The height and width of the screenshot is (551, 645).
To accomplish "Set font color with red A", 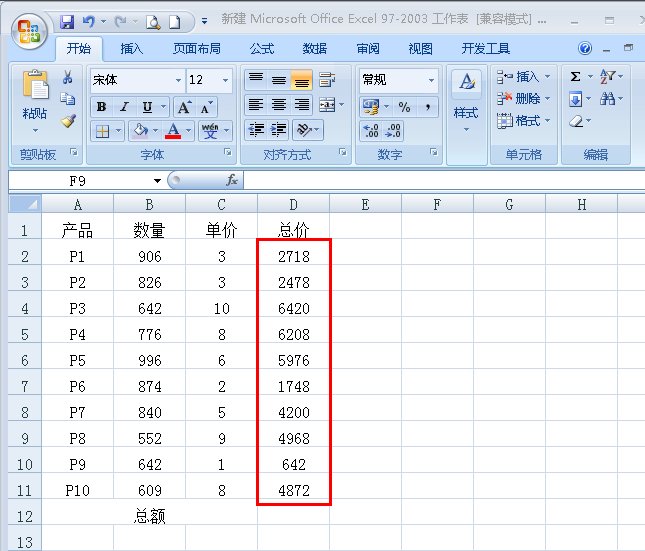I will click(173, 131).
